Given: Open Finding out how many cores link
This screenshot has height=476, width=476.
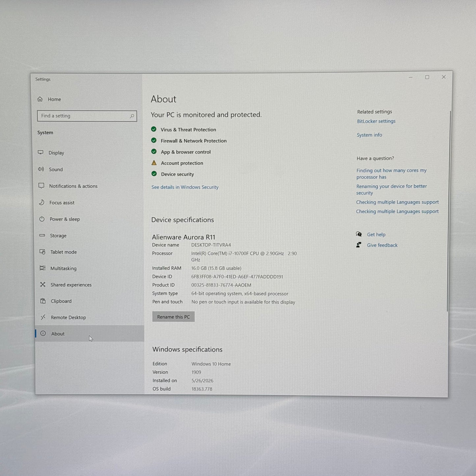Looking at the screenshot, I should click(x=391, y=174).
